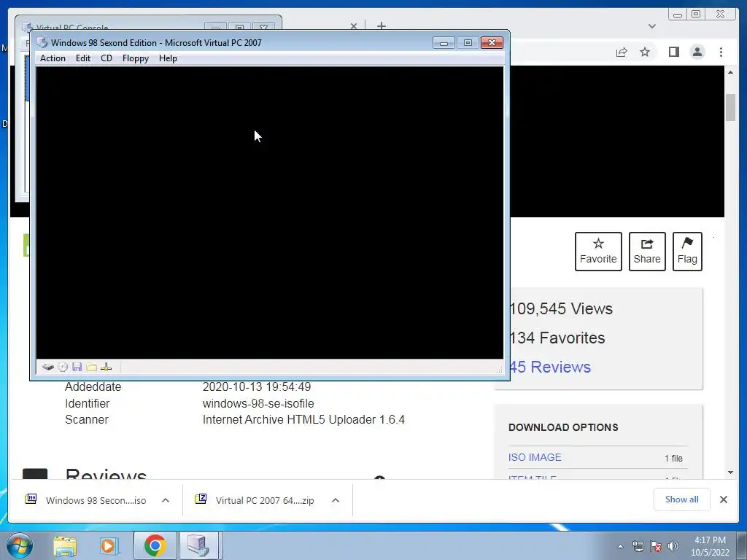Switch to Google Chrome in the taskbar

click(155, 545)
